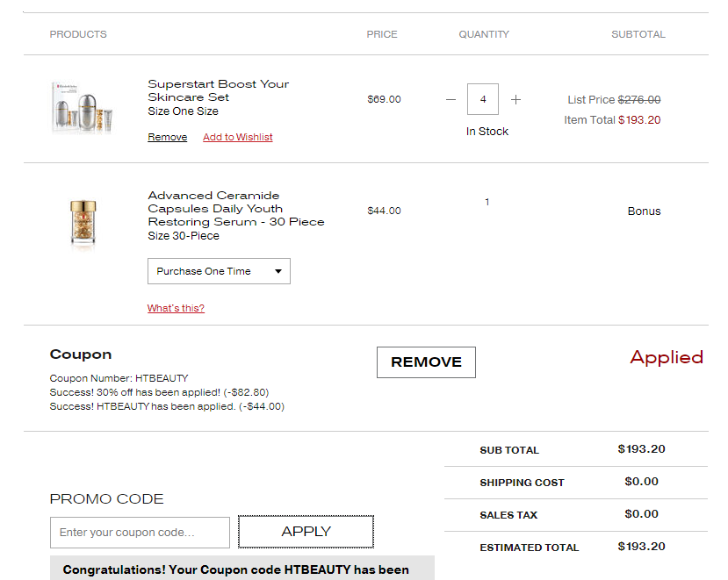Select the $69.00 price text
Image resolution: width=728 pixels, height=580 pixels.
pos(384,99)
